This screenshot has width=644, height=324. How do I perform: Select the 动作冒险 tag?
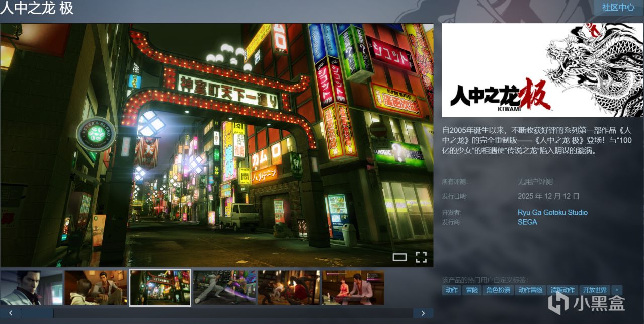click(530, 290)
